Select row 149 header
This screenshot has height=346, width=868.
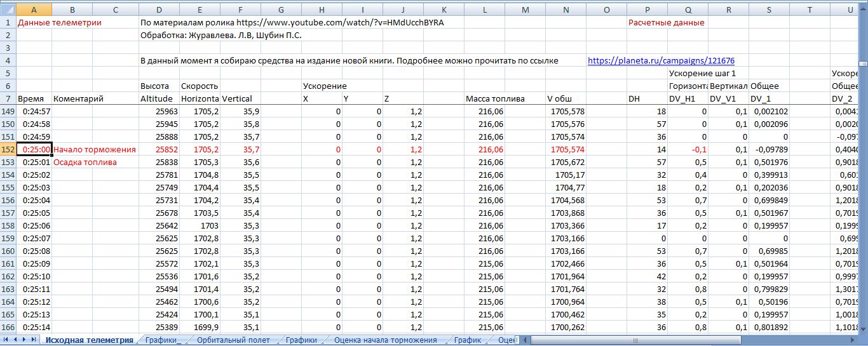point(8,111)
